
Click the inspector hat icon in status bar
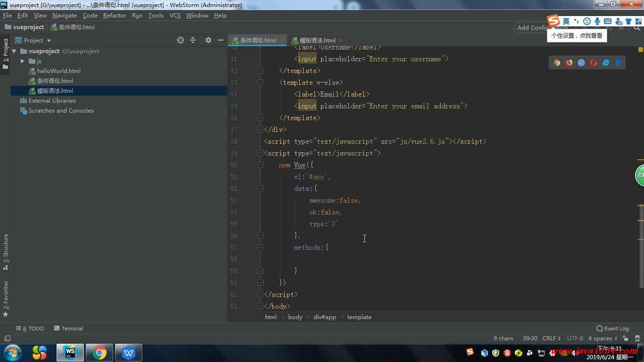pyautogui.click(x=636, y=338)
